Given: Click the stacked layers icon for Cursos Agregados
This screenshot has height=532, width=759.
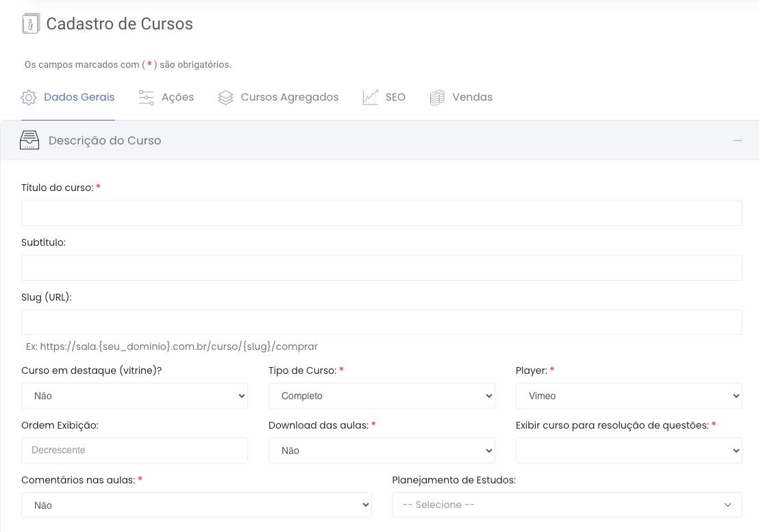Looking at the screenshot, I should [225, 97].
